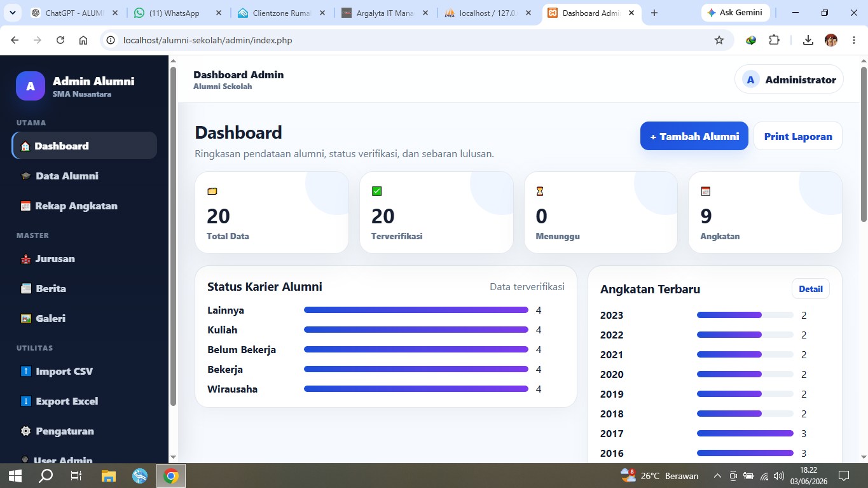The width and height of the screenshot is (868, 488).
Task: Click the hourglass icon on Menunggu card
Action: pos(541,191)
